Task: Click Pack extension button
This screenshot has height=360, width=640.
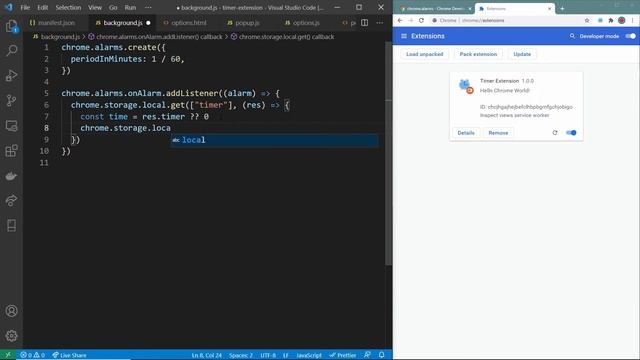Action: pyautogui.click(x=478, y=54)
